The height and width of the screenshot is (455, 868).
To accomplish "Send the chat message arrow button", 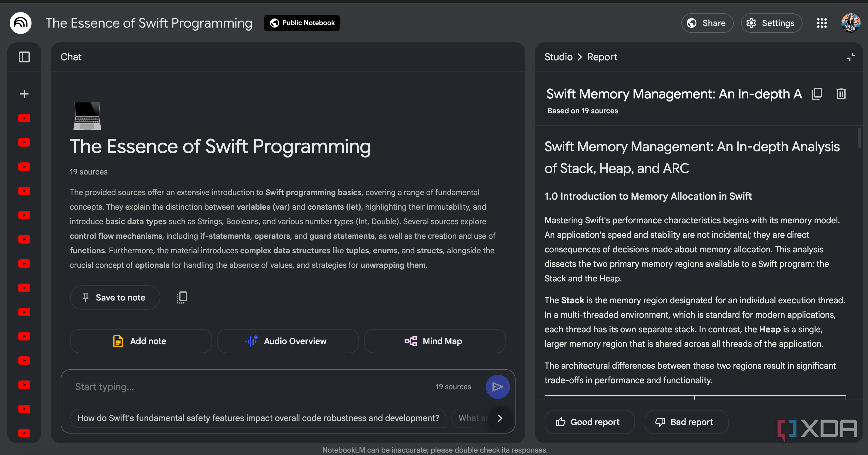I will [x=498, y=387].
